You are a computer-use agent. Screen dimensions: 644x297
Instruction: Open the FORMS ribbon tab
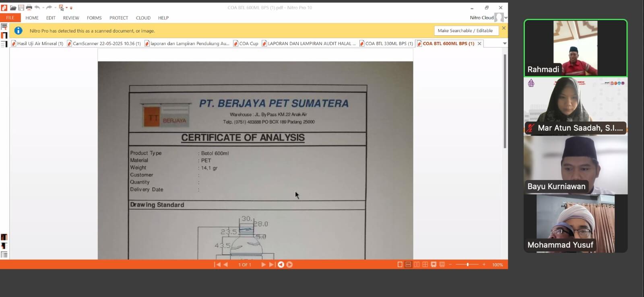(94, 18)
